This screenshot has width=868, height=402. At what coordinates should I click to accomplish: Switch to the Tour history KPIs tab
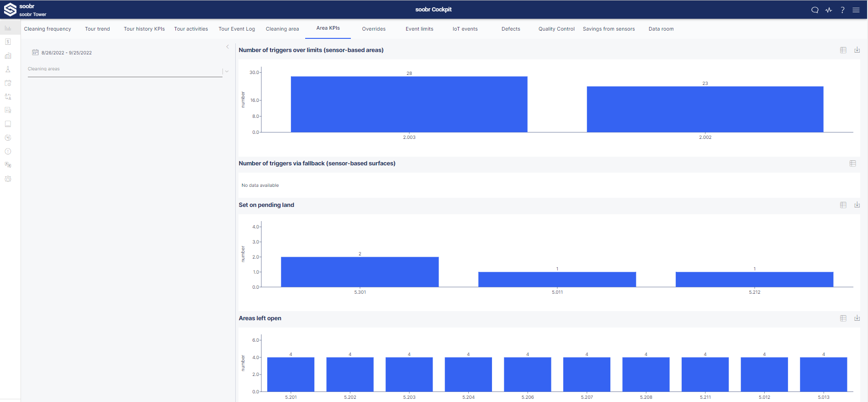pyautogui.click(x=144, y=29)
